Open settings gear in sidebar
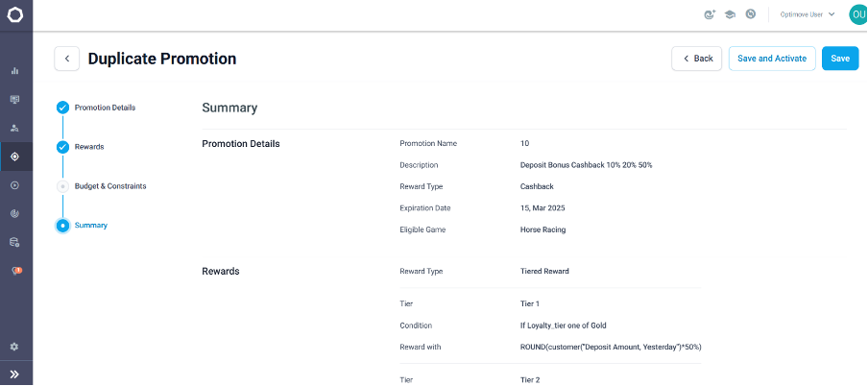 15,347
